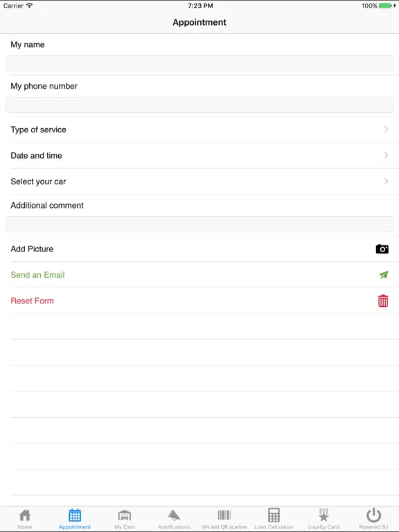Open Notifications megaphone icon
The height and width of the screenshot is (532, 399).
point(174,515)
